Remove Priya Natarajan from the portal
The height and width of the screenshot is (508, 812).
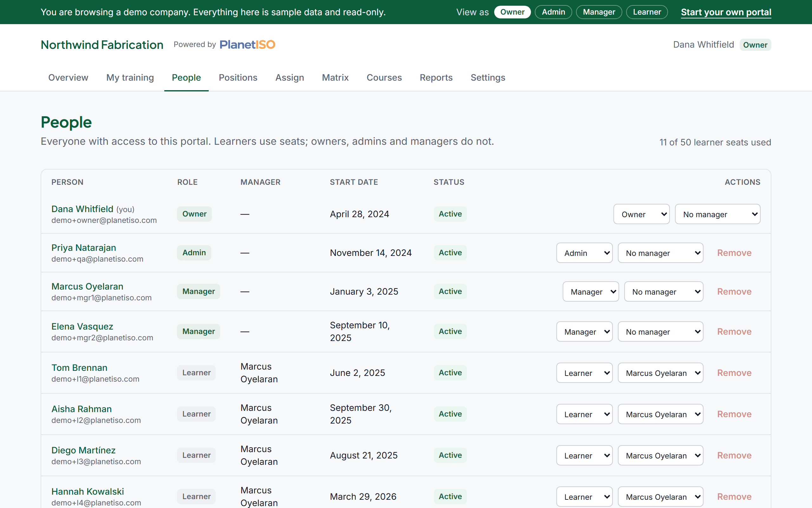pos(734,253)
